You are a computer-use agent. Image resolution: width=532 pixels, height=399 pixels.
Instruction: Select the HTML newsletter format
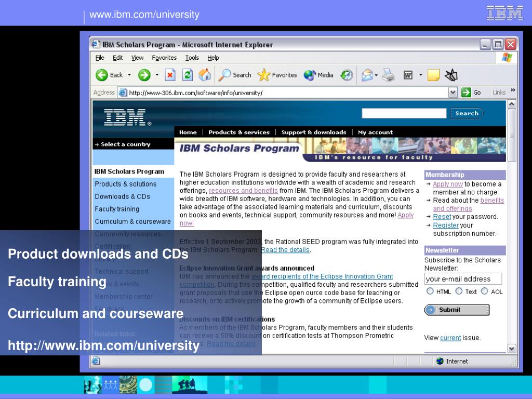coord(430,291)
